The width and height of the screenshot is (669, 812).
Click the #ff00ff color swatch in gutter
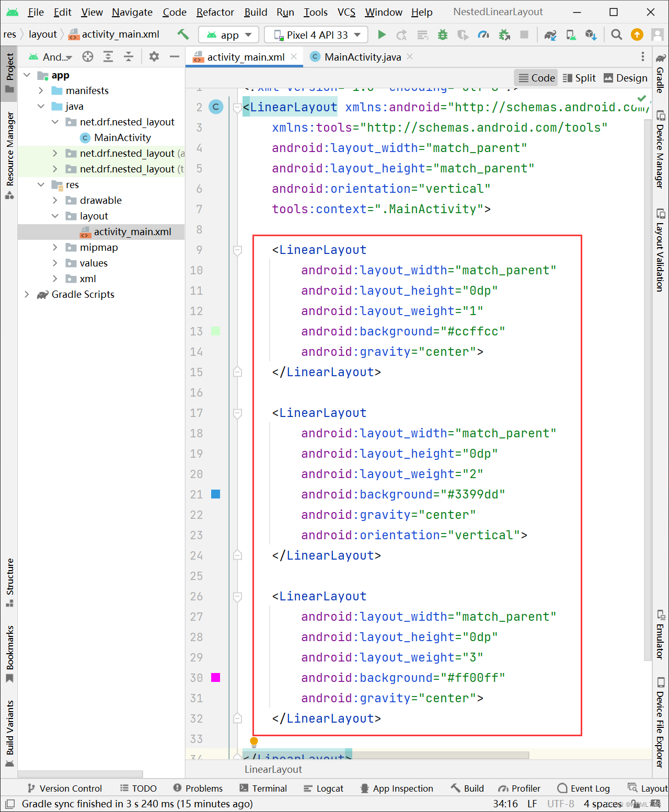point(215,678)
